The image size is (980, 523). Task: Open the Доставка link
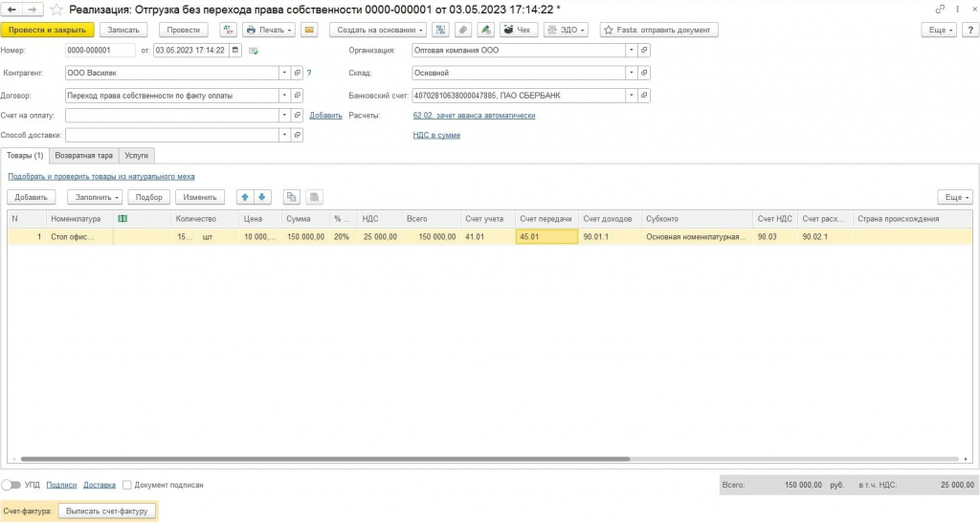(100, 485)
